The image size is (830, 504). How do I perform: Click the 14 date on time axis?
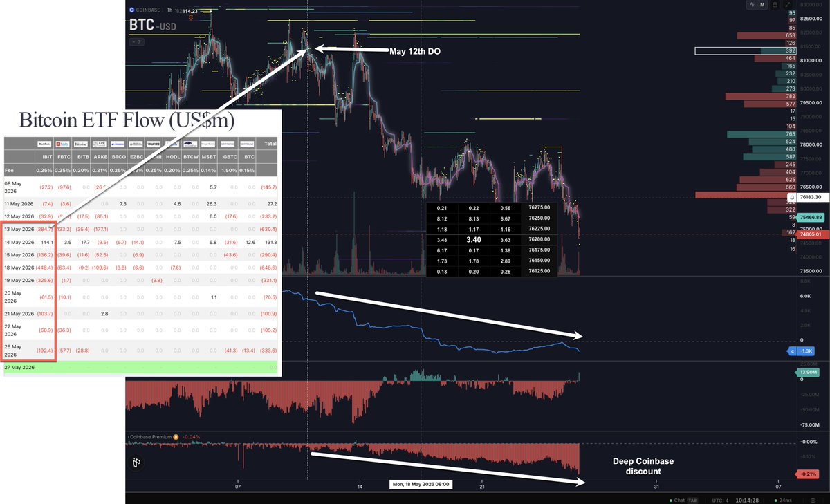point(360,486)
